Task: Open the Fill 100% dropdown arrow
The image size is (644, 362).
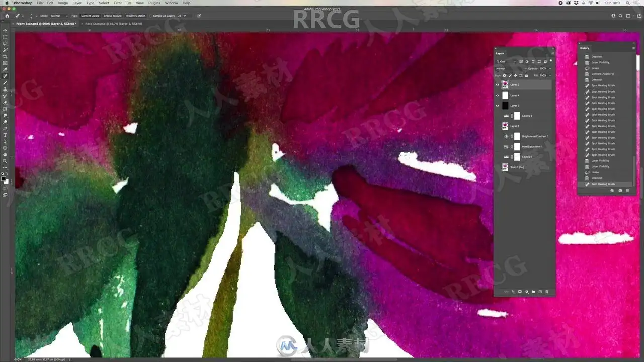Action: (x=550, y=75)
